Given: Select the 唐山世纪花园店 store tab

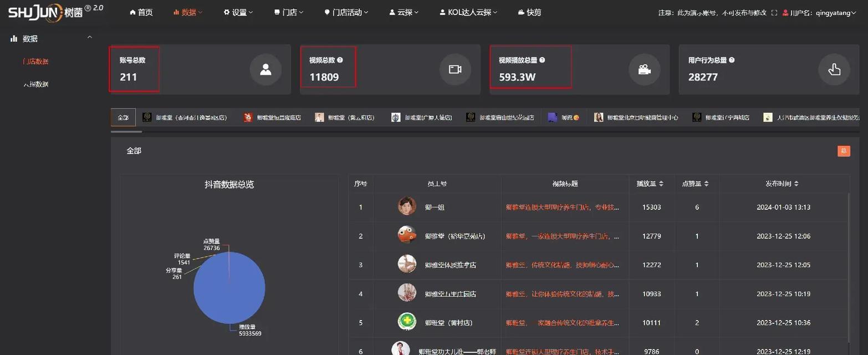Looking at the screenshot, I should coord(500,118).
